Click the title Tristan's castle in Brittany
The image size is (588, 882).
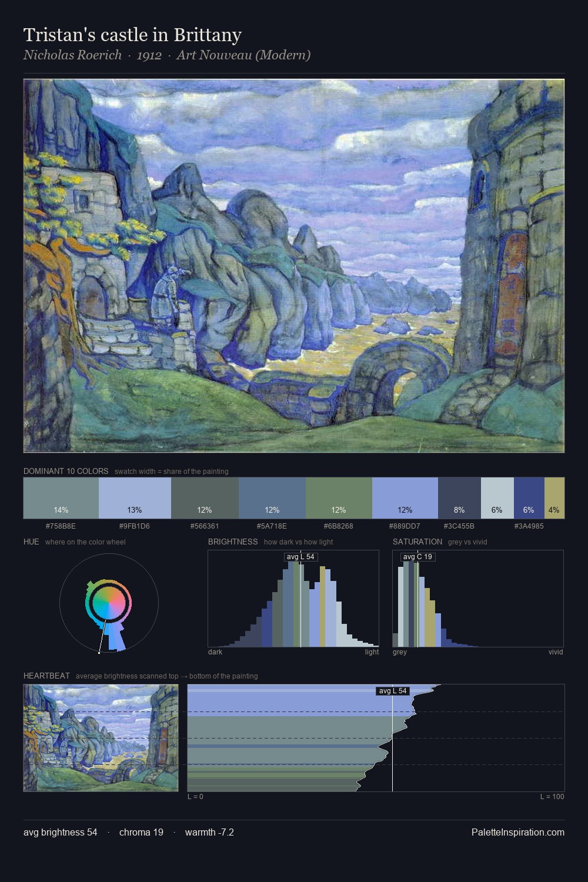(x=132, y=35)
